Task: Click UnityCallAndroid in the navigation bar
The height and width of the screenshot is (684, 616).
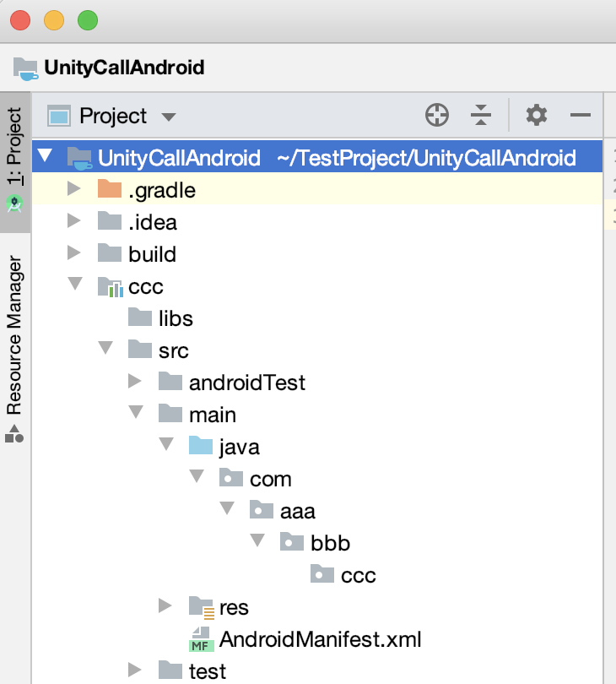Action: (124, 68)
